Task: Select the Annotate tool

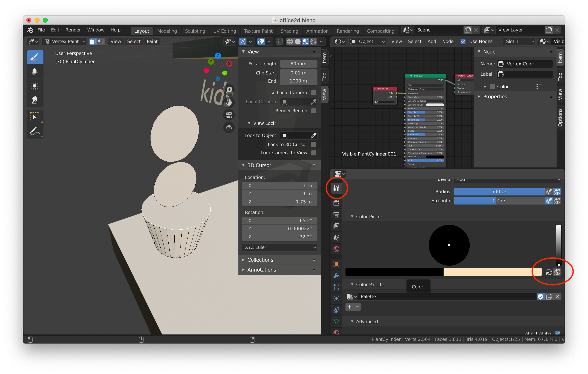Action: [35, 131]
